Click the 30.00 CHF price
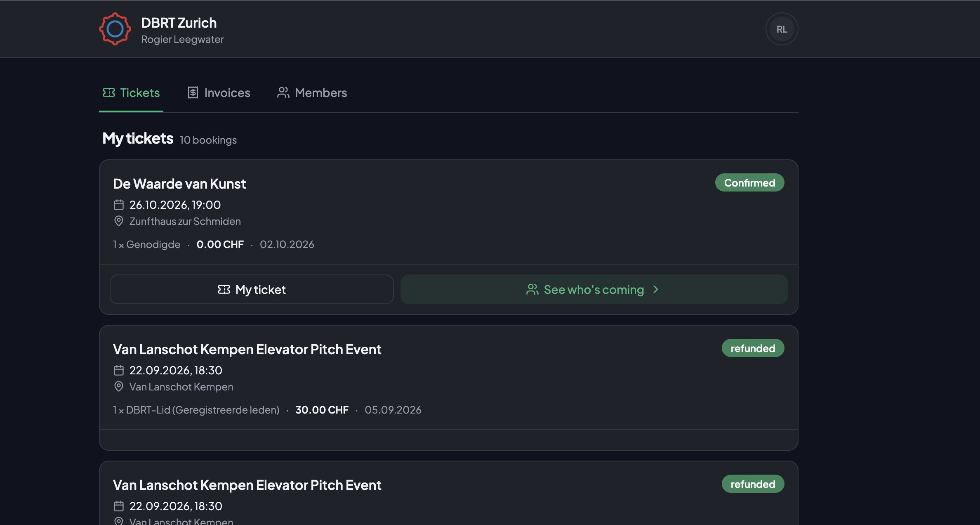This screenshot has width=980, height=525. click(x=322, y=410)
